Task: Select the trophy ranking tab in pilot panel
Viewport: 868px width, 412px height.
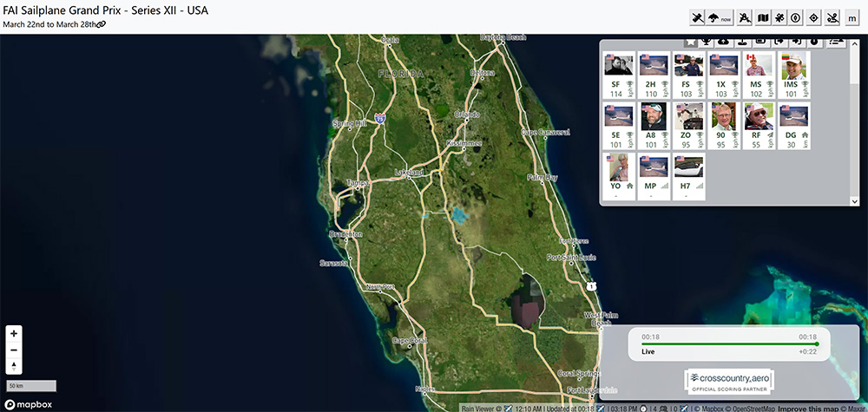Action: click(x=707, y=41)
